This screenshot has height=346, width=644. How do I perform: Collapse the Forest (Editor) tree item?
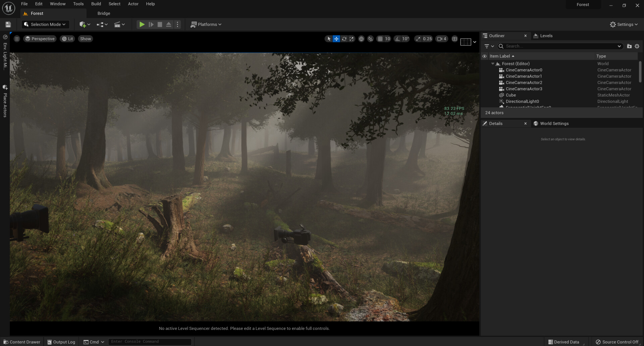pos(492,63)
